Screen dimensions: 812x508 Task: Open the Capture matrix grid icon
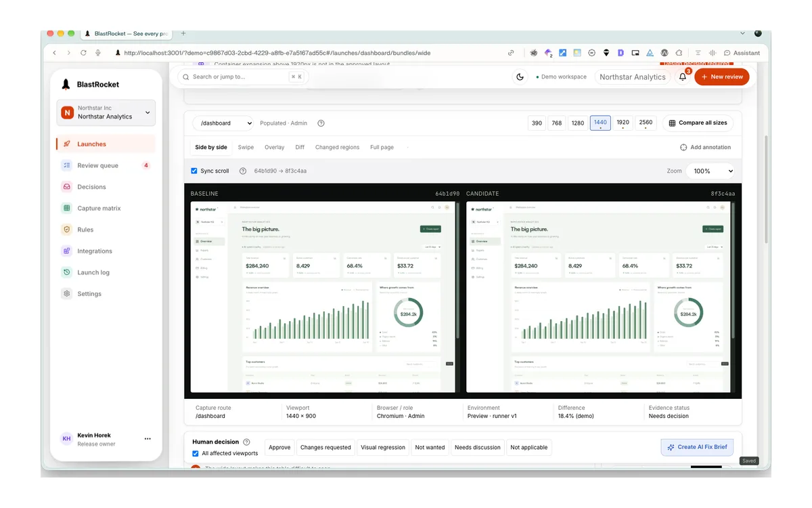tap(66, 209)
